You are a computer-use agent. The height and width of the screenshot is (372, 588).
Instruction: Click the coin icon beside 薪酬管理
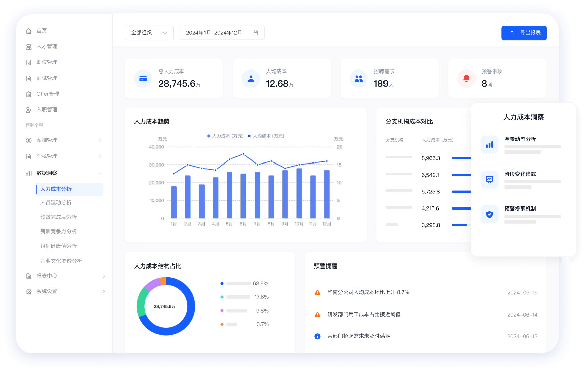29,140
